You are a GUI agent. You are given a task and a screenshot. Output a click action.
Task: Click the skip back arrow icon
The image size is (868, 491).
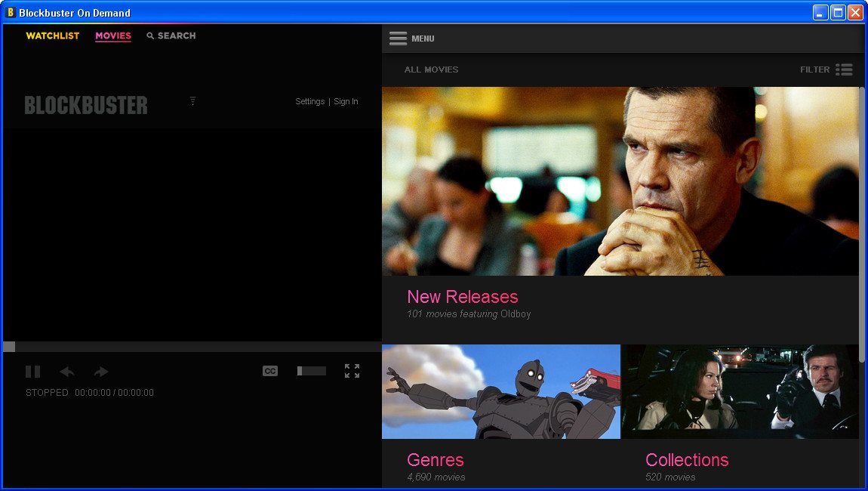point(67,372)
